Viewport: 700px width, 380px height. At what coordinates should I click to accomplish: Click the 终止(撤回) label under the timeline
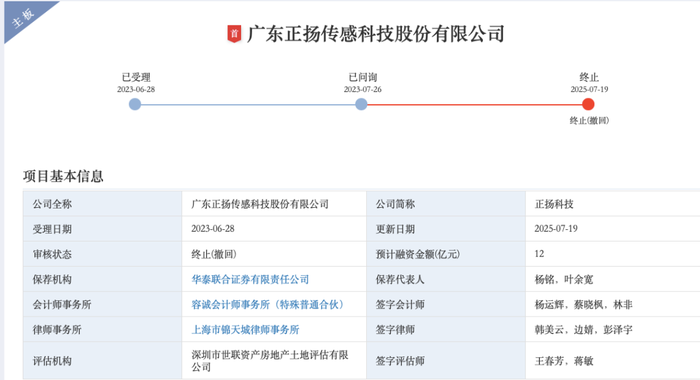[x=589, y=121]
